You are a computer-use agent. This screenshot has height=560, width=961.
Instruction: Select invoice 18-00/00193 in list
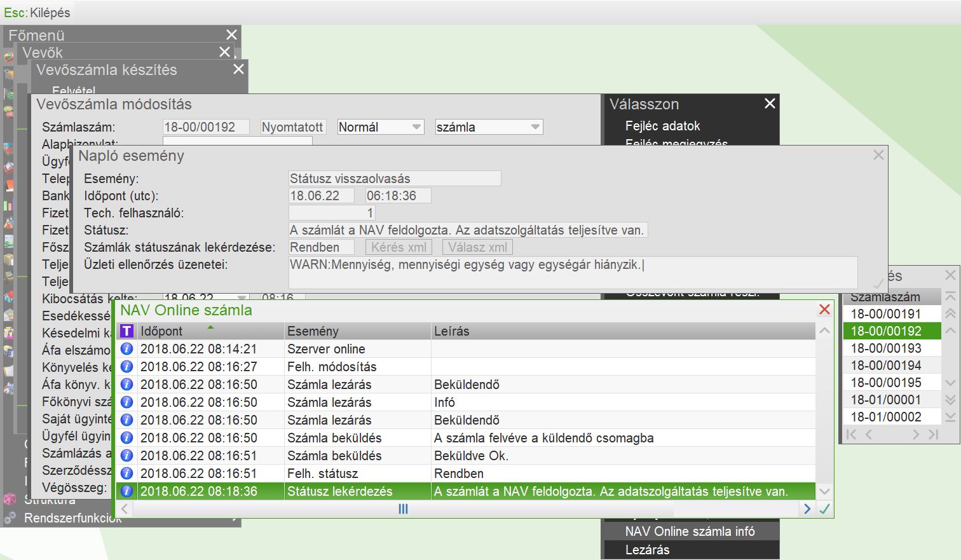(x=891, y=348)
